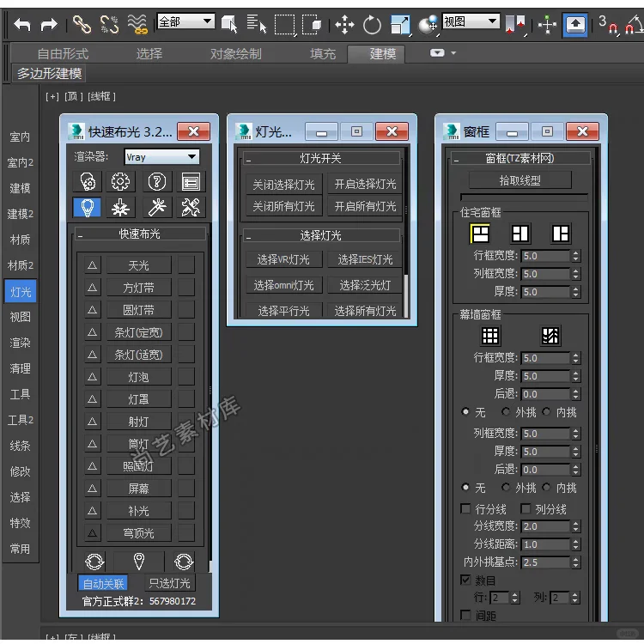Activate the Select and Scale tool

click(400, 25)
